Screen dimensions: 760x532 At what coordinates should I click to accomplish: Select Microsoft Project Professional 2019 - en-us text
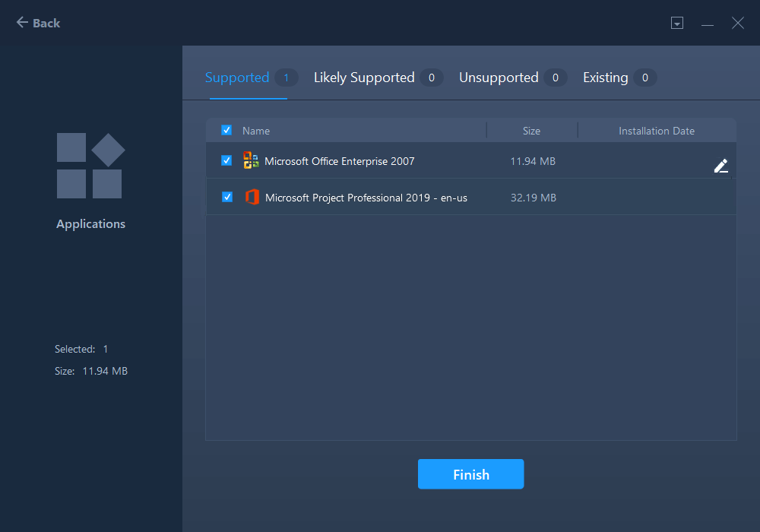tap(366, 198)
